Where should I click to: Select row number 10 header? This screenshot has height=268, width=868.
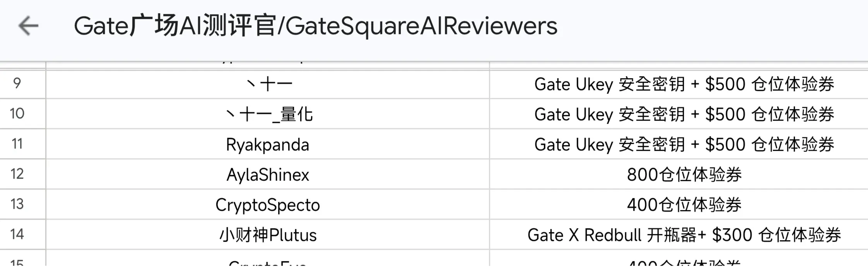pos(22,114)
